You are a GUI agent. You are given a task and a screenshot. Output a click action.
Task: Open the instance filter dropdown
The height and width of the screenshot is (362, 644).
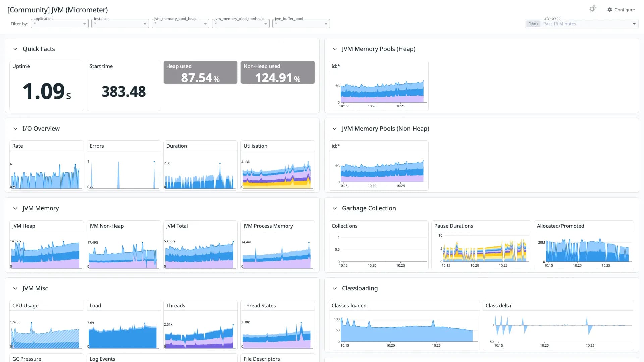(120, 24)
